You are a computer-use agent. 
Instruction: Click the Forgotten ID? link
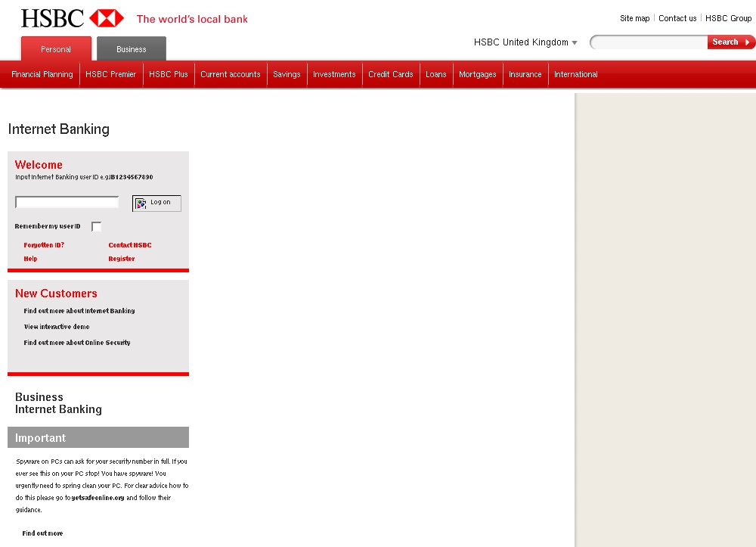[x=44, y=245]
